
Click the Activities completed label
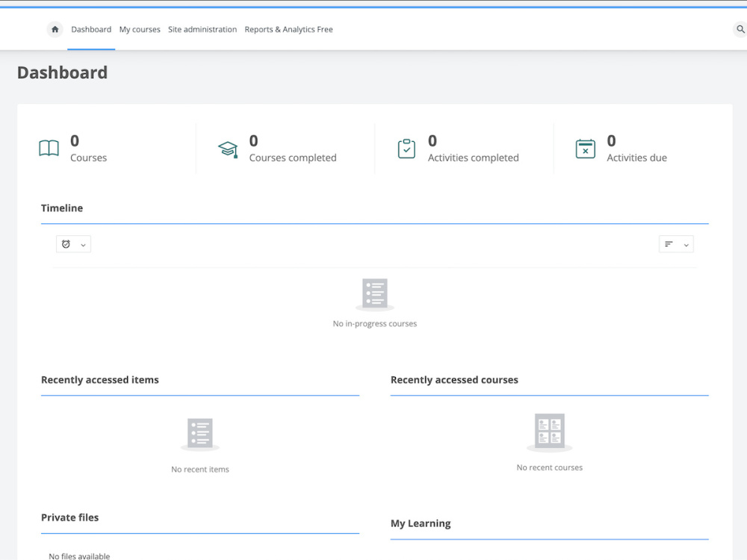pos(473,158)
